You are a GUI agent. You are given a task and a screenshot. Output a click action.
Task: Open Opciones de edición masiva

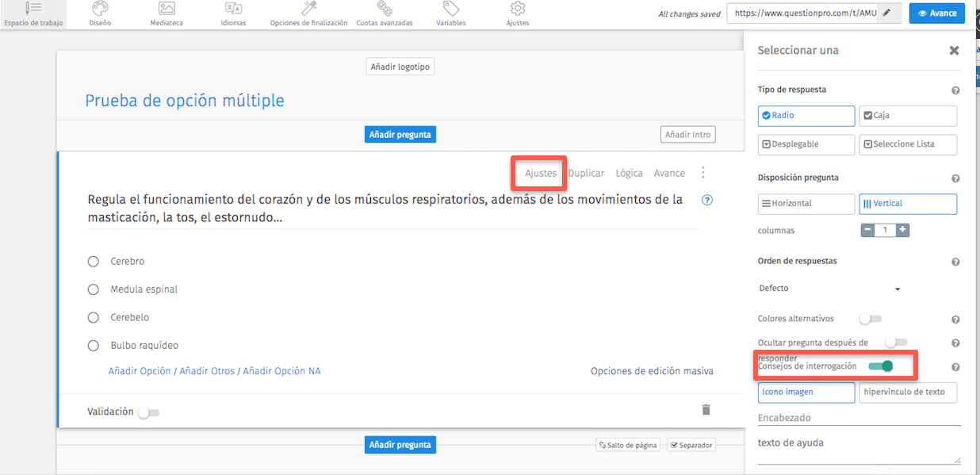(x=652, y=371)
